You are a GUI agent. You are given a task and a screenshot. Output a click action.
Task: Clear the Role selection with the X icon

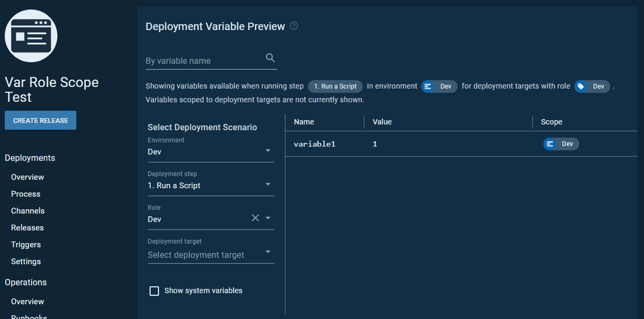click(x=255, y=217)
